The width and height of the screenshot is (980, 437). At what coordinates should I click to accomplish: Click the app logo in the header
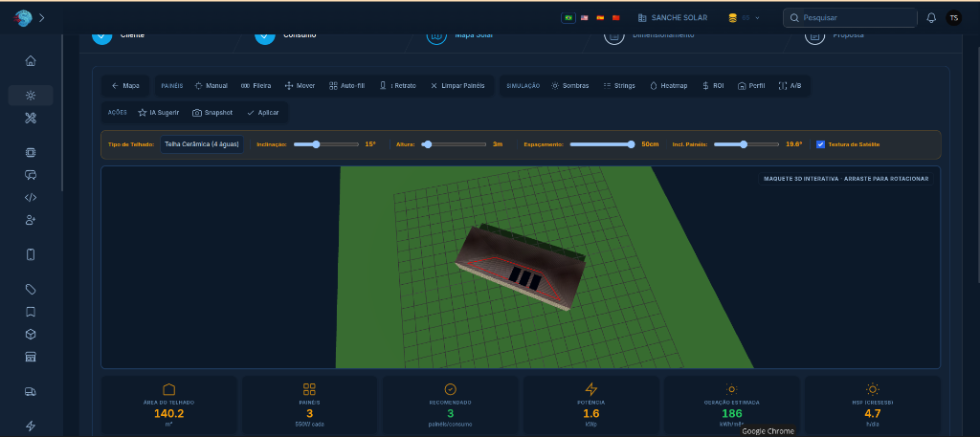click(23, 18)
